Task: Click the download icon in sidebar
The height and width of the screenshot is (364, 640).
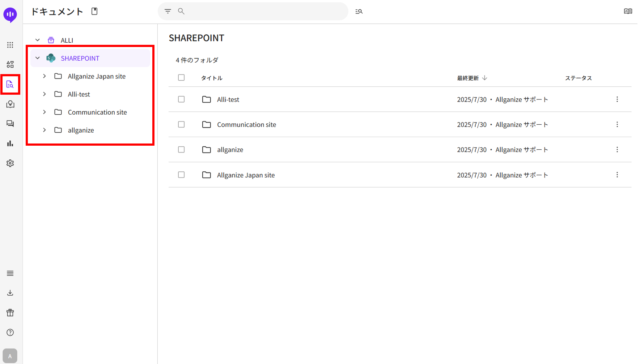Action: (x=10, y=293)
